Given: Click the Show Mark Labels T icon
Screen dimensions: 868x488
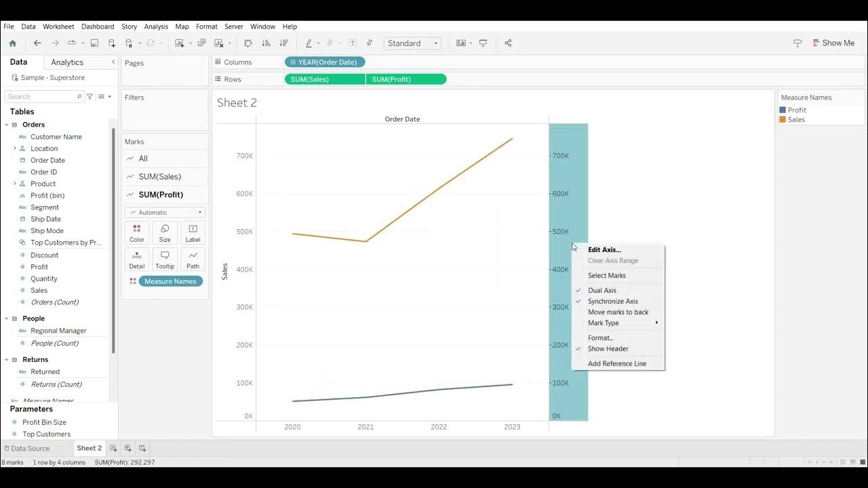Looking at the screenshot, I should tap(353, 43).
